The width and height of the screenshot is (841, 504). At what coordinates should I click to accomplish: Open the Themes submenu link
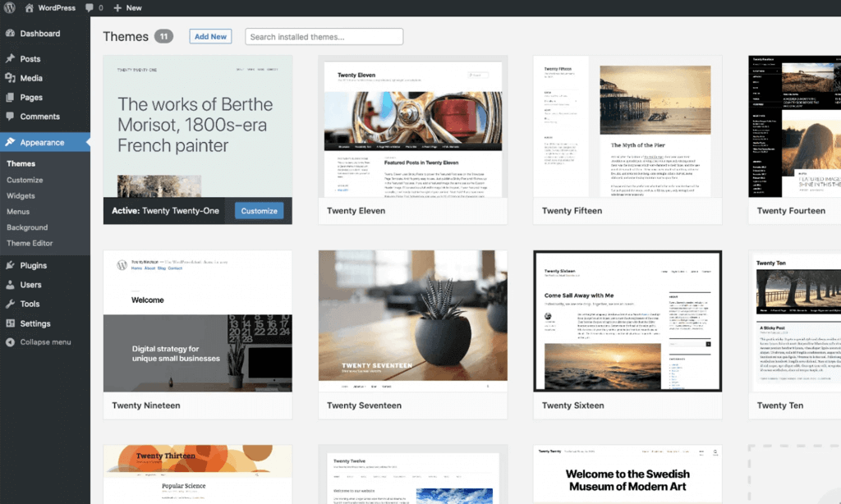click(21, 163)
